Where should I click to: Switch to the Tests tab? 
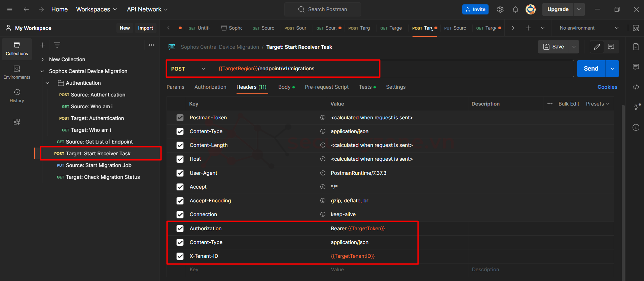[367, 87]
